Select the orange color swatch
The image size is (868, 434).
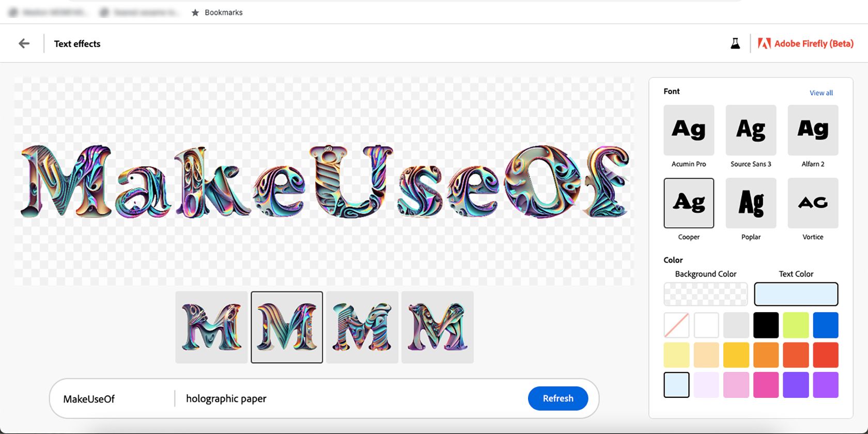click(x=766, y=355)
